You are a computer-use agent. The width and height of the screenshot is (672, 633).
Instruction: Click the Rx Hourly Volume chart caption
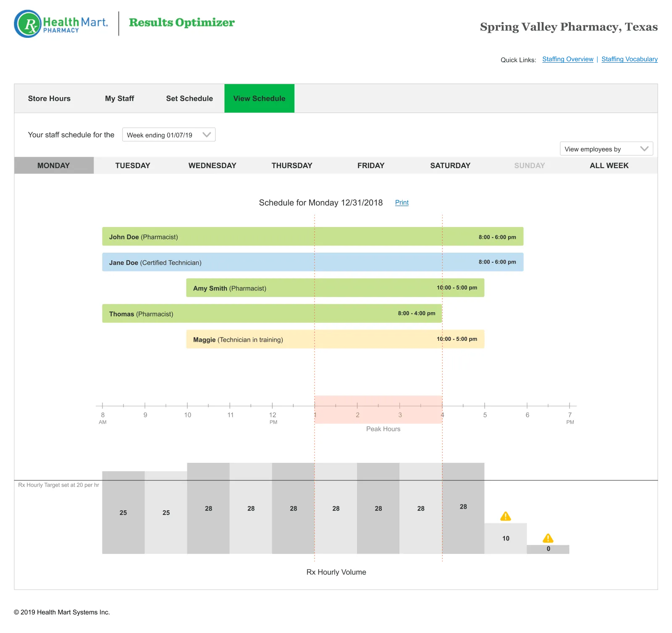[x=336, y=572]
